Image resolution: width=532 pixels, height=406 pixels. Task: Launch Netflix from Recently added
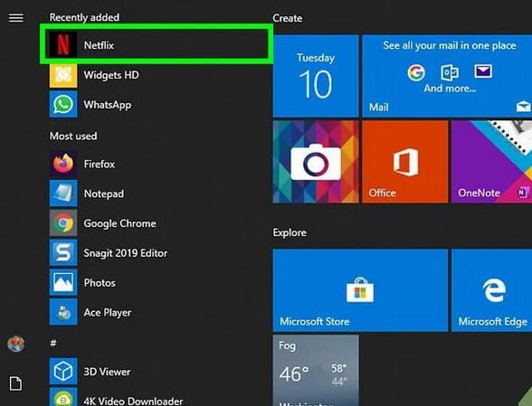click(x=157, y=44)
